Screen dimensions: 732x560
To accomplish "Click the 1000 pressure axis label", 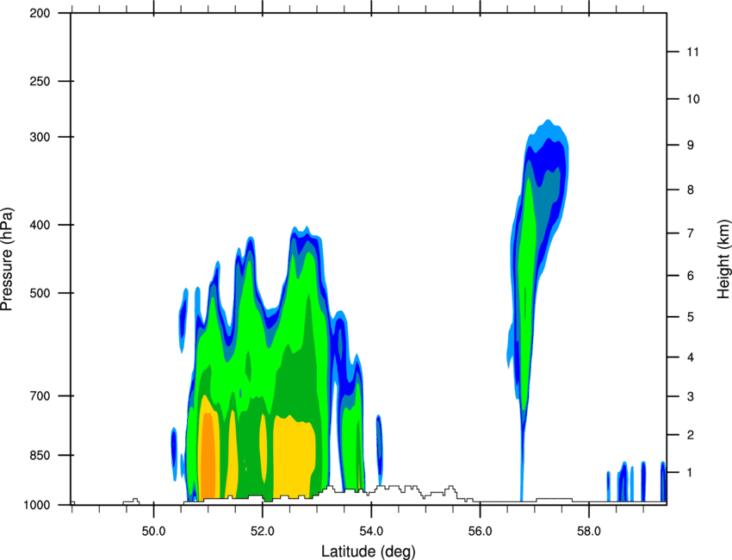I will point(37,505).
